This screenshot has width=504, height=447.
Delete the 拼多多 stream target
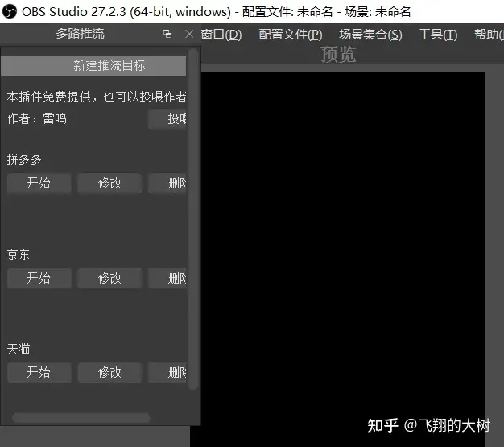[167, 184]
